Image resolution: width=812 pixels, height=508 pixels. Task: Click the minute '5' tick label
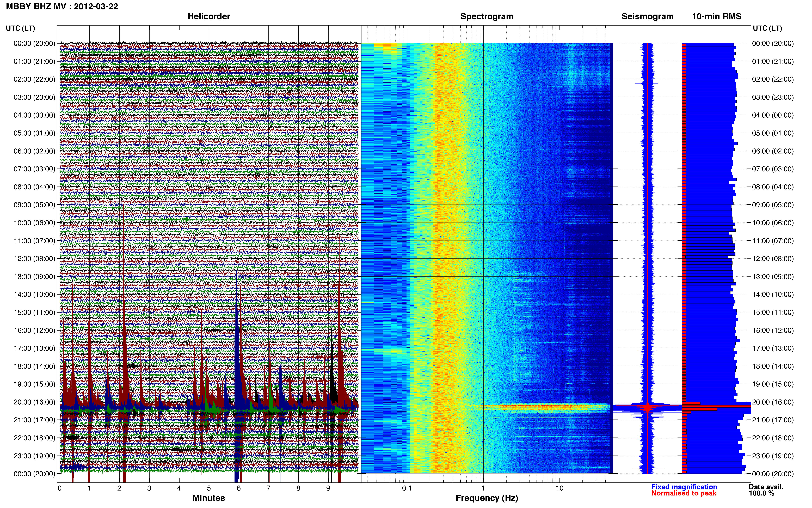point(209,488)
